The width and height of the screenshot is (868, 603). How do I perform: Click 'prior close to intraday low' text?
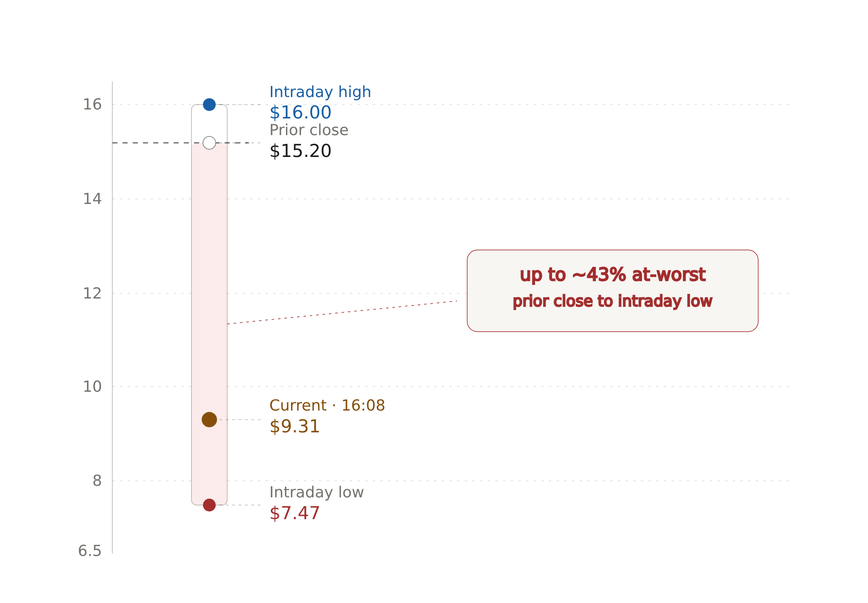612,301
